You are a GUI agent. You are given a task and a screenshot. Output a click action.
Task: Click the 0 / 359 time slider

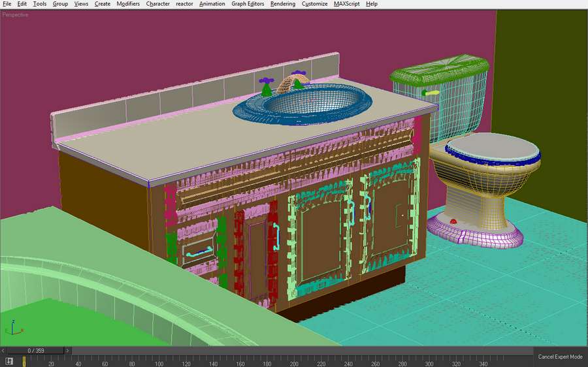36,351
